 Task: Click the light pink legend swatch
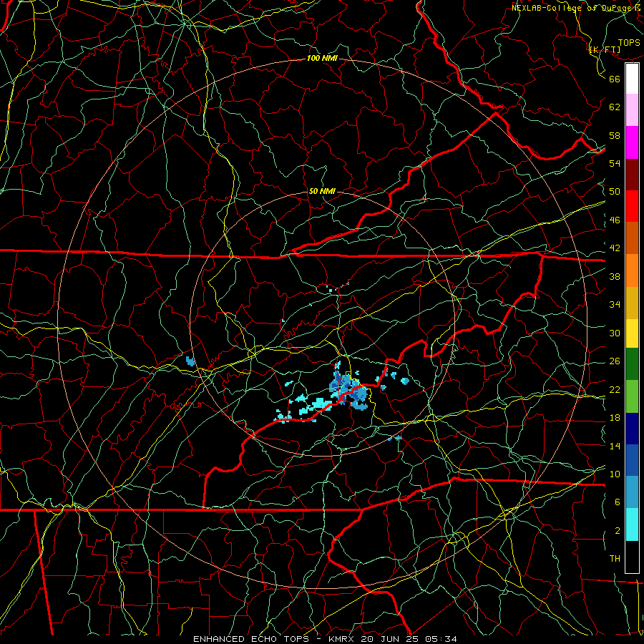click(x=632, y=110)
